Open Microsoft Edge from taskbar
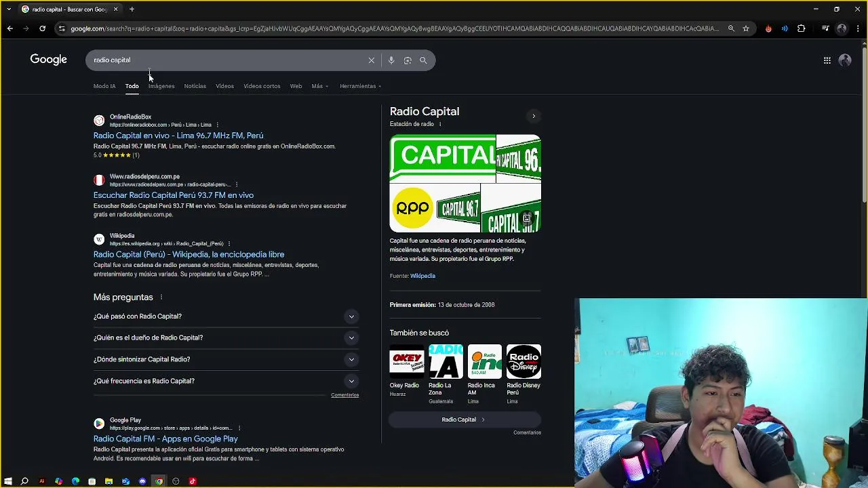 pyautogui.click(x=75, y=481)
